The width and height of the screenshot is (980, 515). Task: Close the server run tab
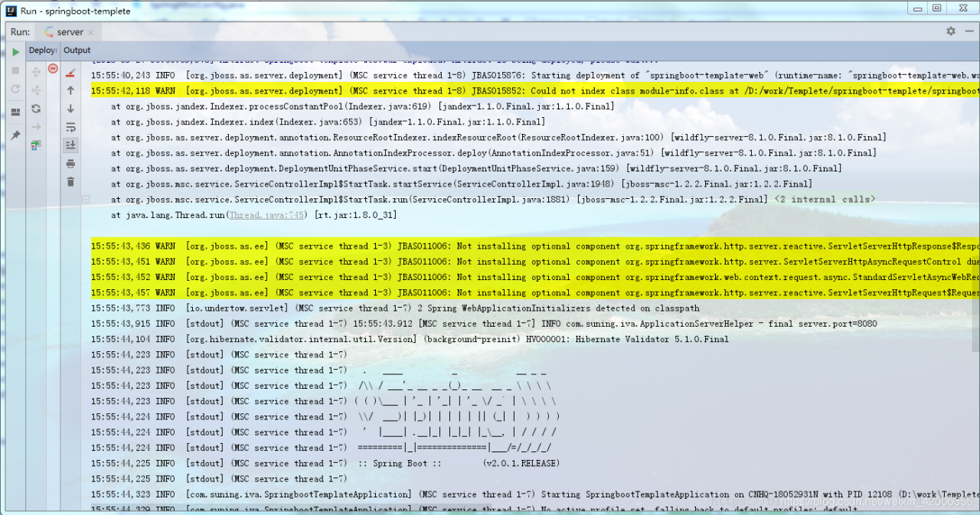coord(91,33)
